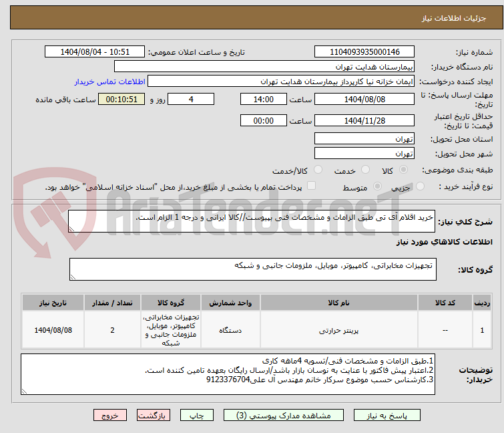Click the نام دستگاه خریدار field

(264, 67)
